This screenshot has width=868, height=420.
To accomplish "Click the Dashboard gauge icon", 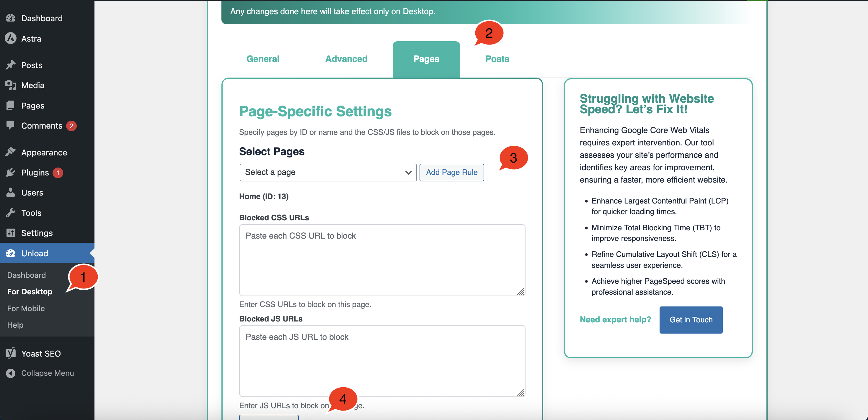I will [10, 18].
